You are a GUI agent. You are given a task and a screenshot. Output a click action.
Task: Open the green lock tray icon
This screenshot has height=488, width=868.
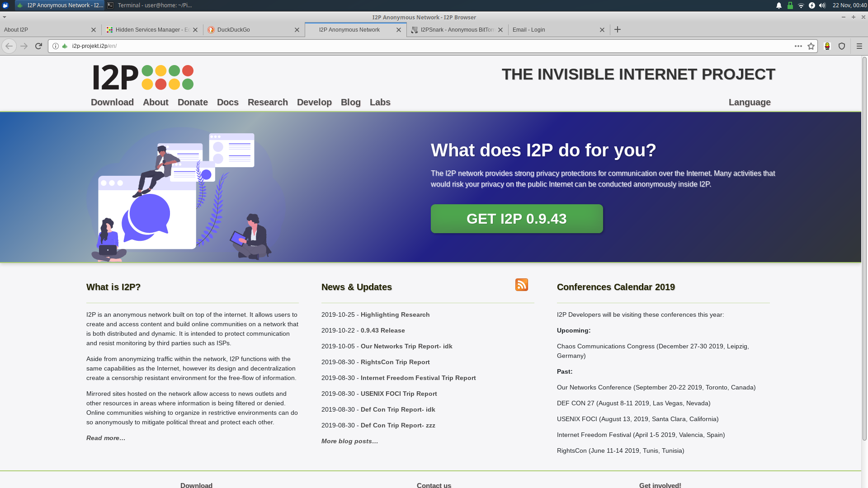[790, 5]
